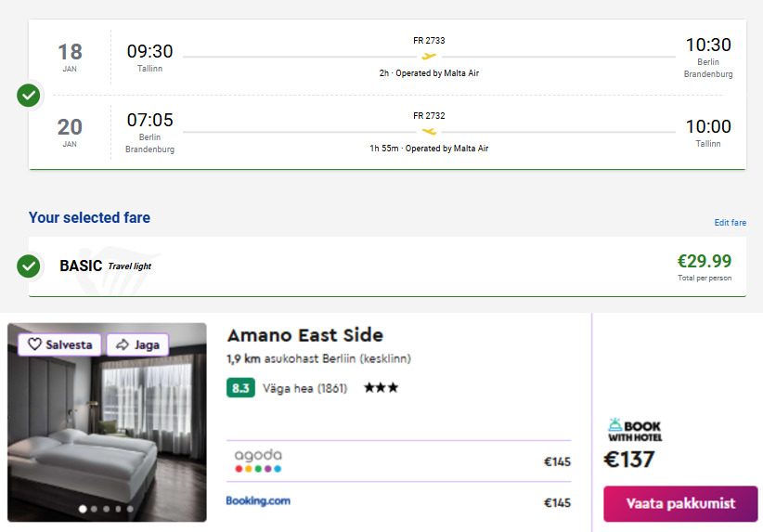Click the 8.3 rating badge

point(240,388)
